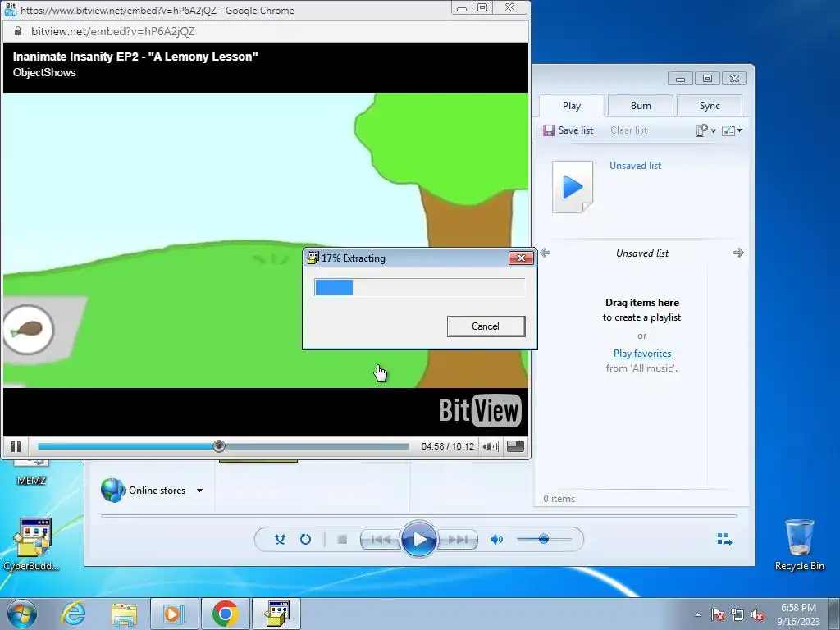Mute the BitView video volume icon
Image resolution: width=840 pixels, height=630 pixels.
(491, 446)
